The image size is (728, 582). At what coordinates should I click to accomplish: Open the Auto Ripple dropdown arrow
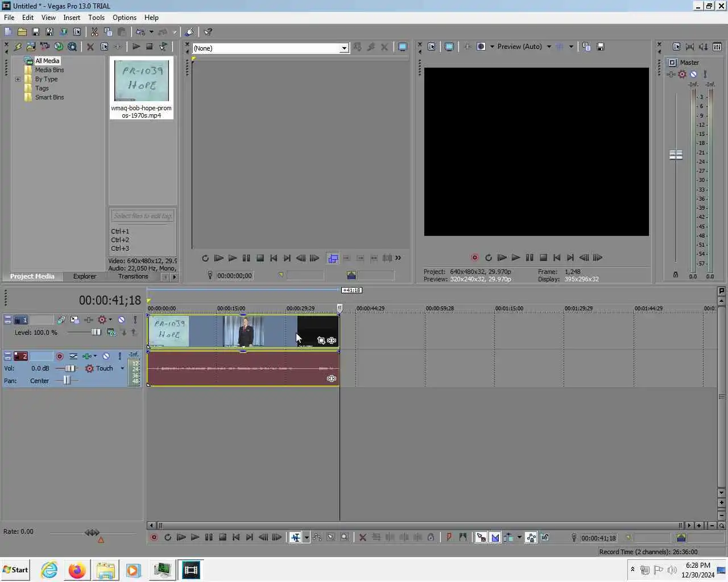pyautogui.click(x=519, y=537)
